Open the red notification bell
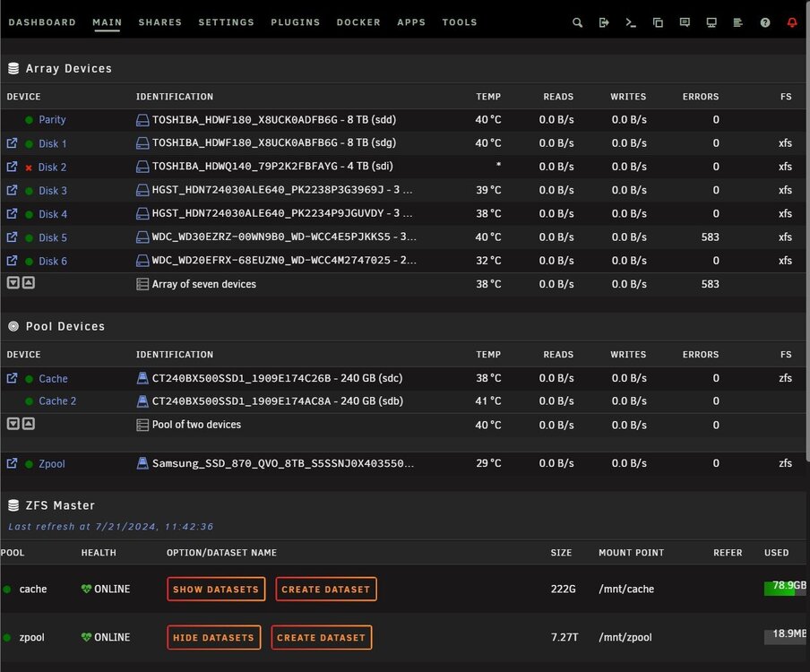Screen dimensions: 810x672 [791, 22]
